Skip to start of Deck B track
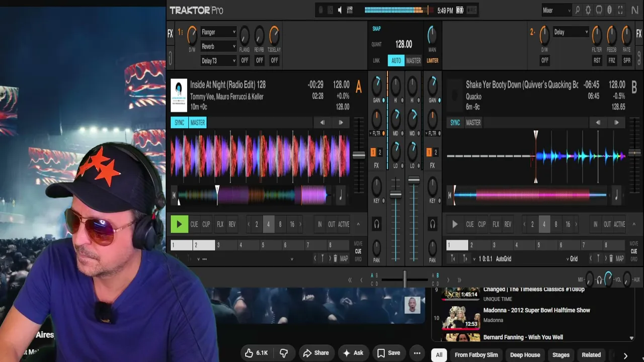Screen dimensions: 644x362 click(450, 195)
